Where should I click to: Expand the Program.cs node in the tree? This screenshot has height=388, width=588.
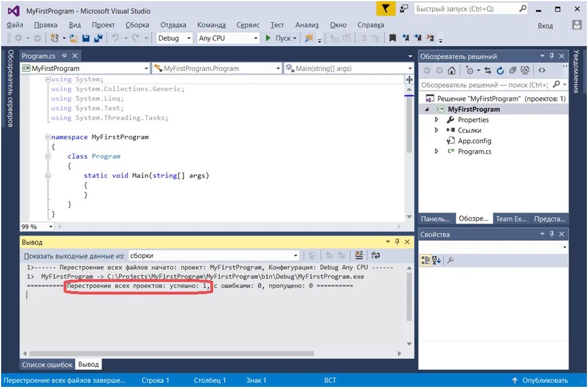tap(437, 151)
